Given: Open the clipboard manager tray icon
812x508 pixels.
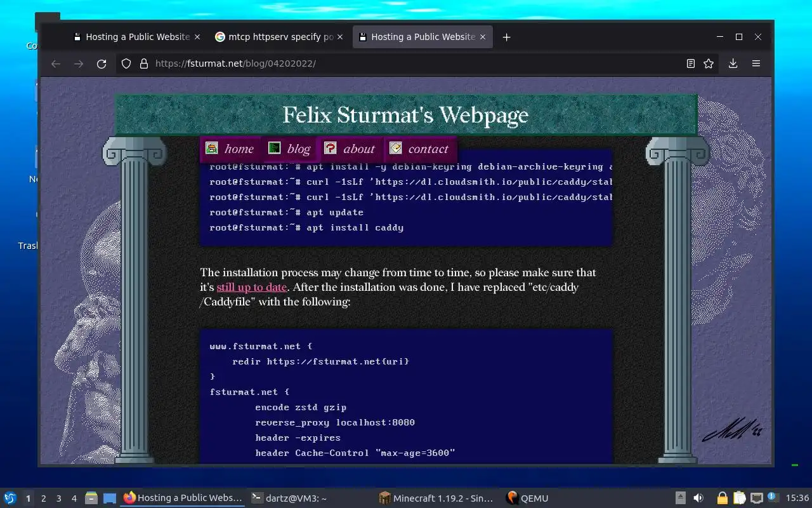Looking at the screenshot, I should pos(739,498).
